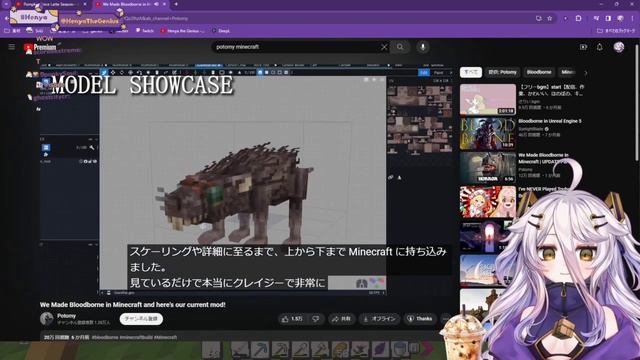Viewport: 640px width, 360px height.
Task: Select the 'Bloodborne' filter chip
Action: tap(539, 72)
